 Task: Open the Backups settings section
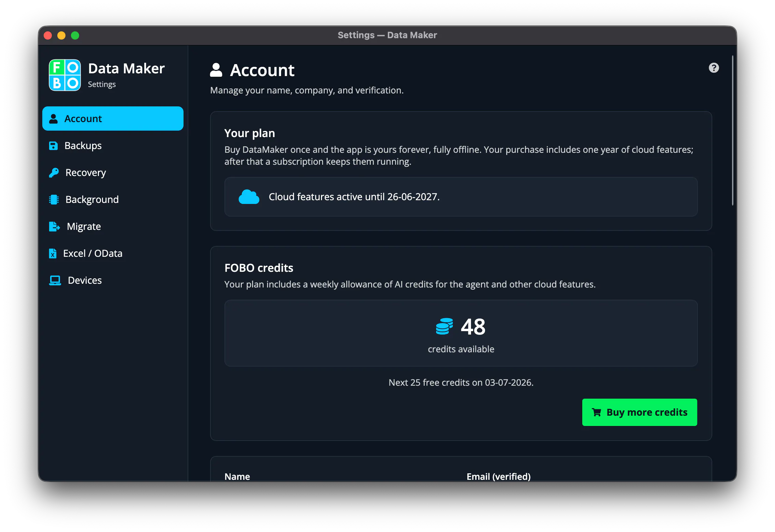113,146
